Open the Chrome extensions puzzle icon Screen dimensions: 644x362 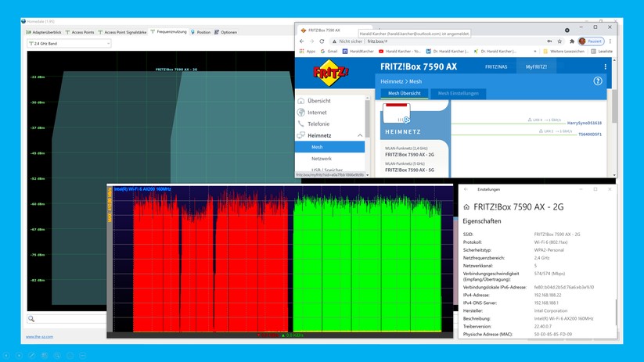572,41
